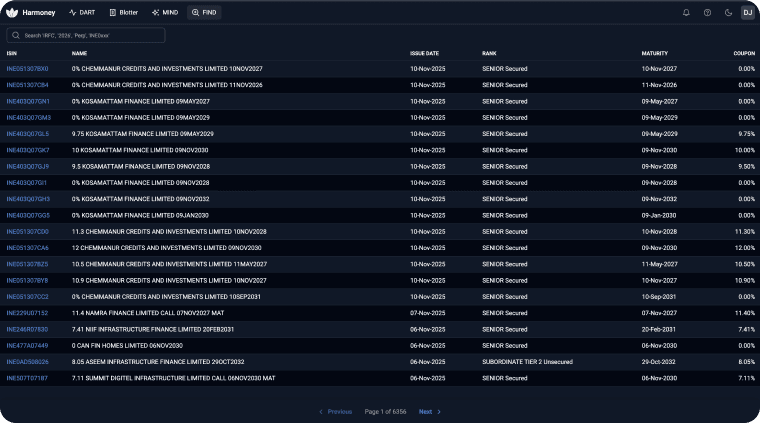760x423 pixels.
Task: Open ISIN link INE477A07449
Action: (27, 346)
